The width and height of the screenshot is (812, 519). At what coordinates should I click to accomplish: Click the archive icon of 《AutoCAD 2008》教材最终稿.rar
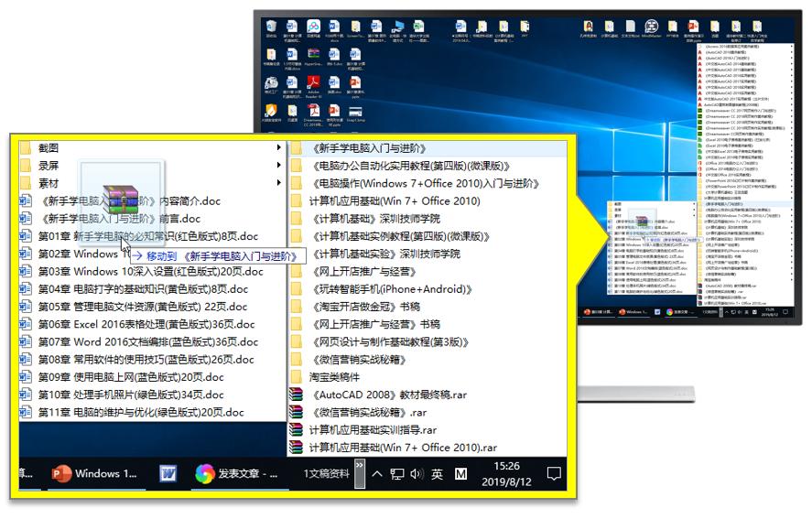[296, 395]
